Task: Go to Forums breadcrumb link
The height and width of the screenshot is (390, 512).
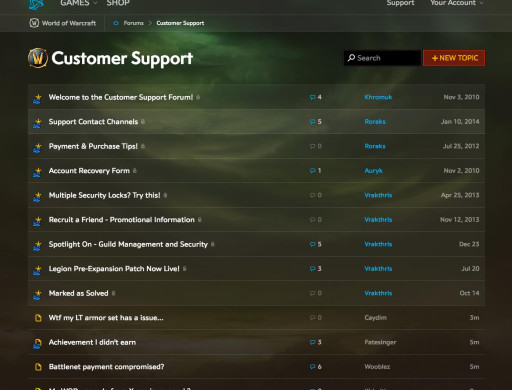Action: 133,23
